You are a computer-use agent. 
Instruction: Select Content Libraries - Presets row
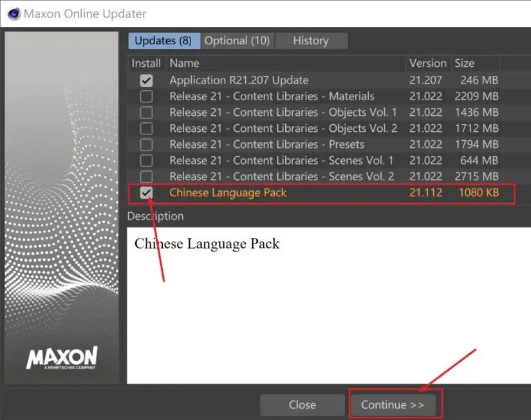267,144
